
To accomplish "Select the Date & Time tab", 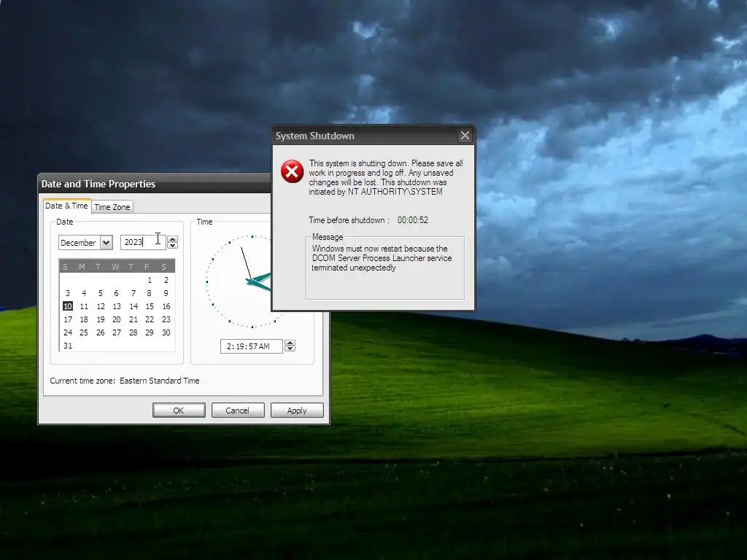I will (x=66, y=206).
